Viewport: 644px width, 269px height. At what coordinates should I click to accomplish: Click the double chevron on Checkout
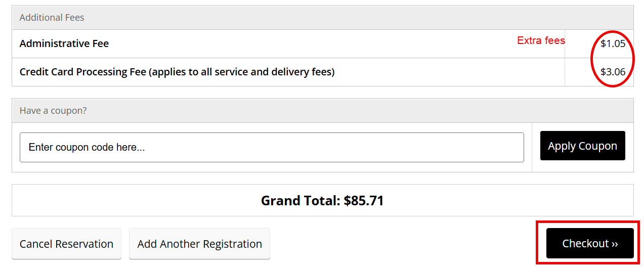point(615,244)
